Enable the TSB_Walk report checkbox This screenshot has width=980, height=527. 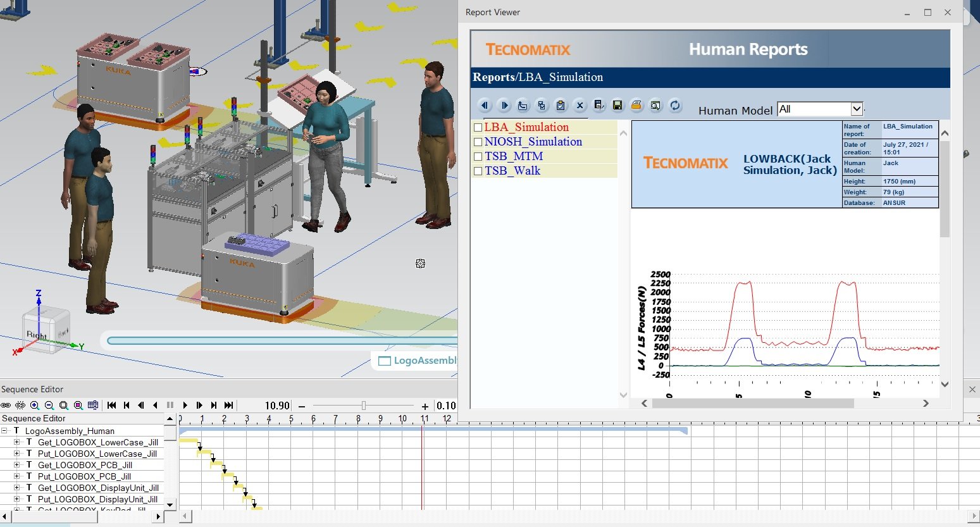tap(478, 171)
